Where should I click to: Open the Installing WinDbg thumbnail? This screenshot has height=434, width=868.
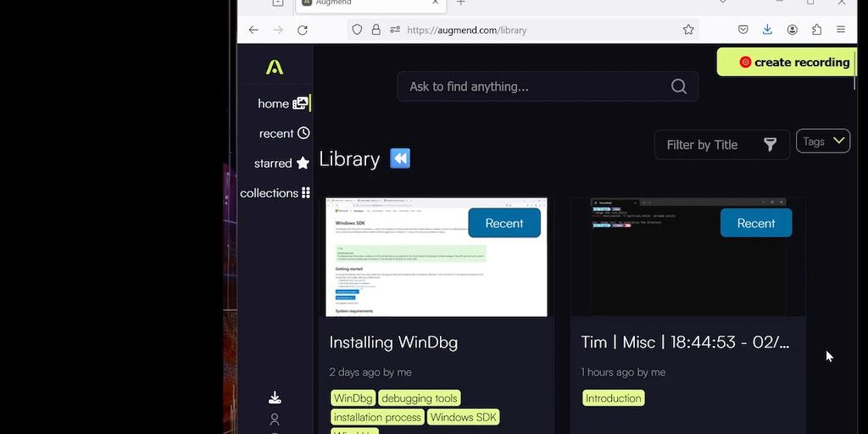tap(437, 257)
